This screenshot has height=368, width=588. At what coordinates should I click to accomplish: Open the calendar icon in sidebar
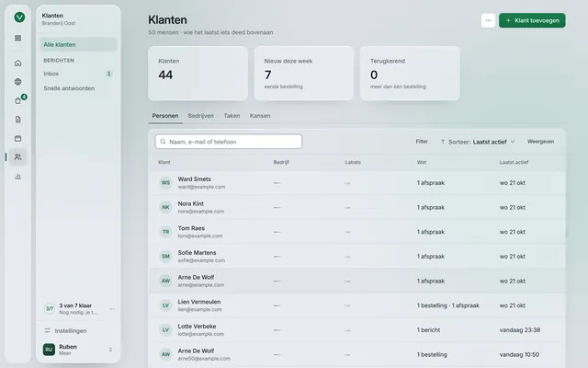18,138
